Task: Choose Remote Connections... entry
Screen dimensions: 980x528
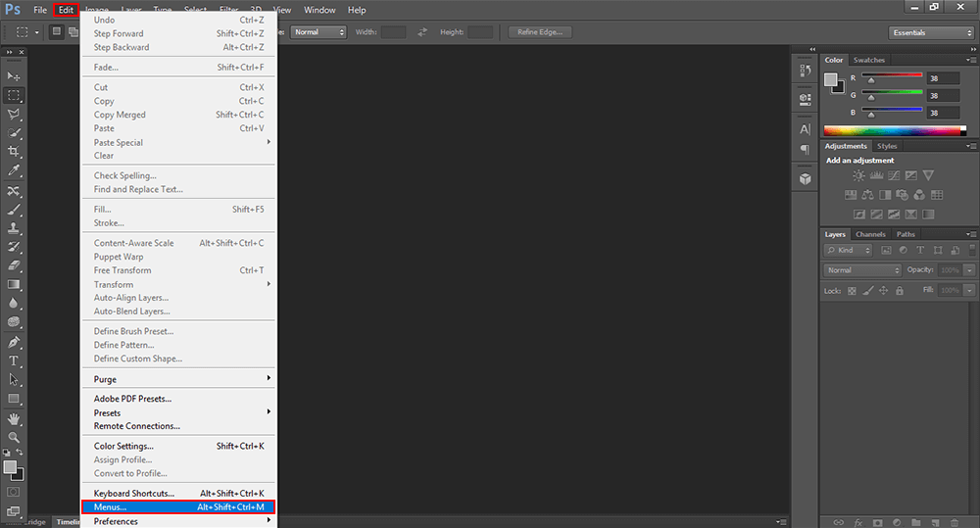Action: 178,426
